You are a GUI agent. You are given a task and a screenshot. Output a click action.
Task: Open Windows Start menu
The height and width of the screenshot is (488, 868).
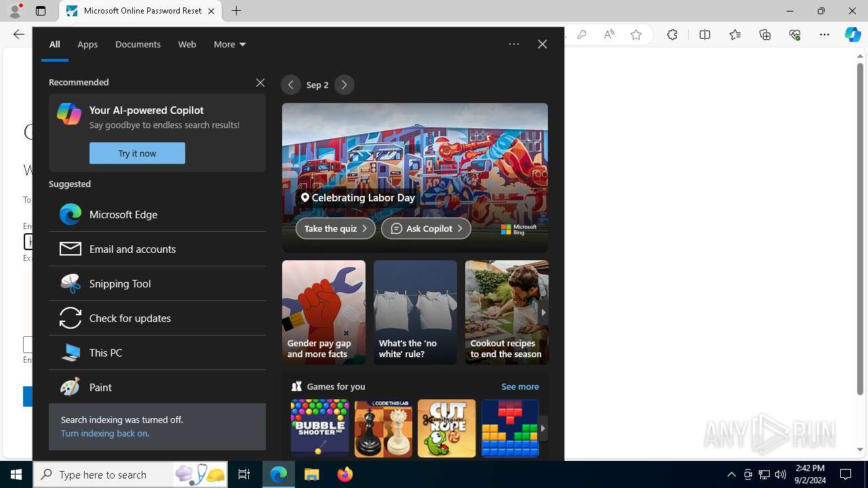[16, 474]
